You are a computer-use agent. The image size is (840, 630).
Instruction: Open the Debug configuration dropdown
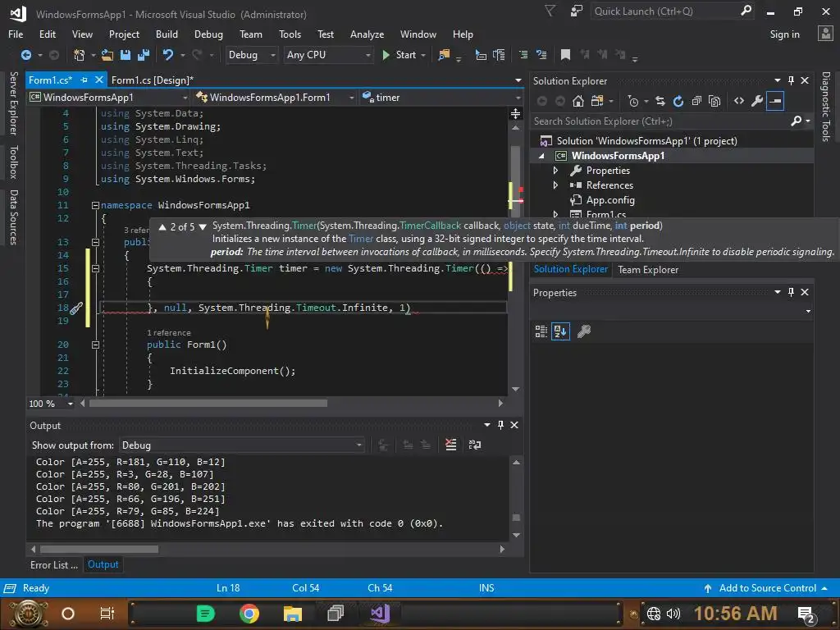click(252, 55)
